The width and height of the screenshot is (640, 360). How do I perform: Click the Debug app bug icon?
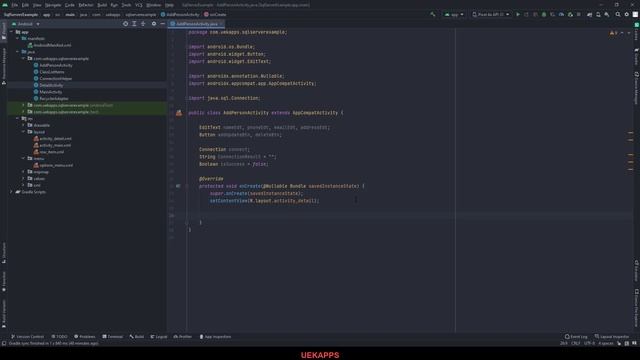(544, 14)
